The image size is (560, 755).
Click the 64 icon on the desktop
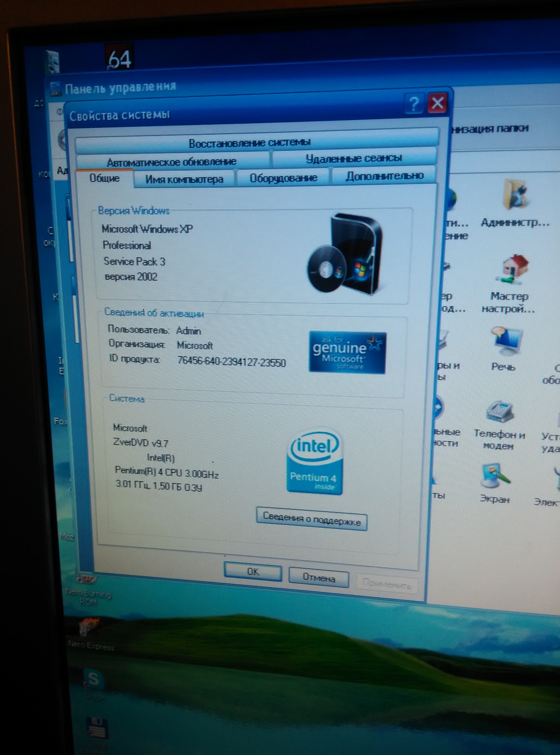coord(119,58)
